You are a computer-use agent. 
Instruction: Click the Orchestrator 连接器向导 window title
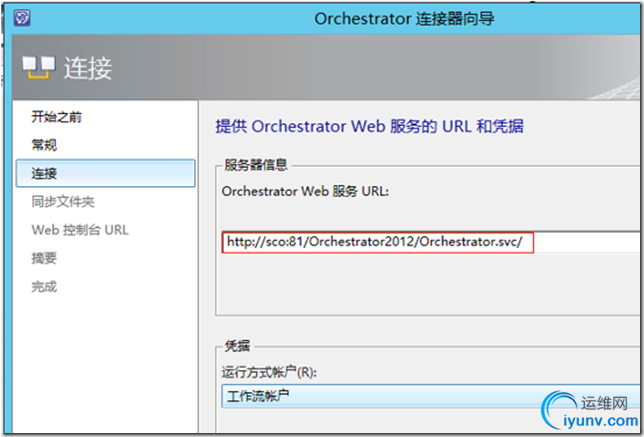click(x=404, y=18)
